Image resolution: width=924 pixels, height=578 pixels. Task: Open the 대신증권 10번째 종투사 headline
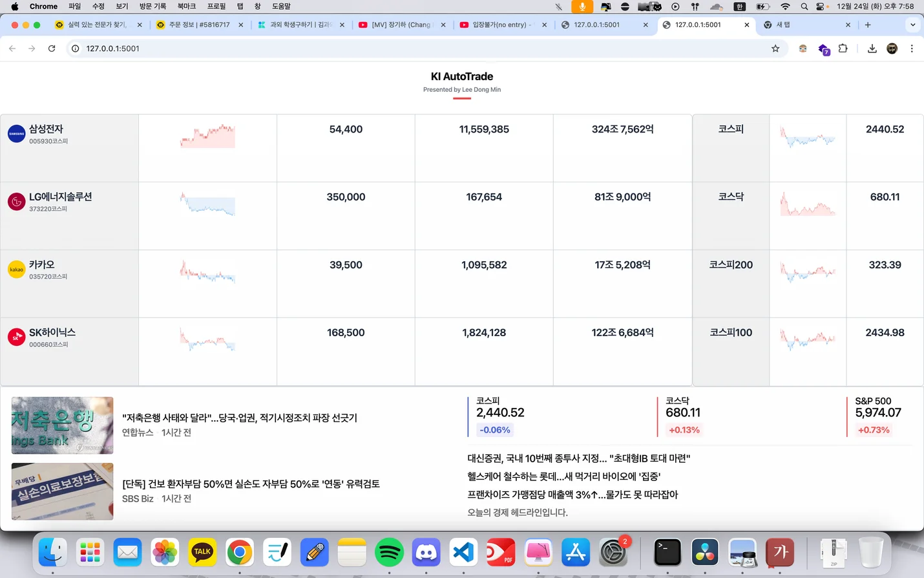pyautogui.click(x=579, y=458)
